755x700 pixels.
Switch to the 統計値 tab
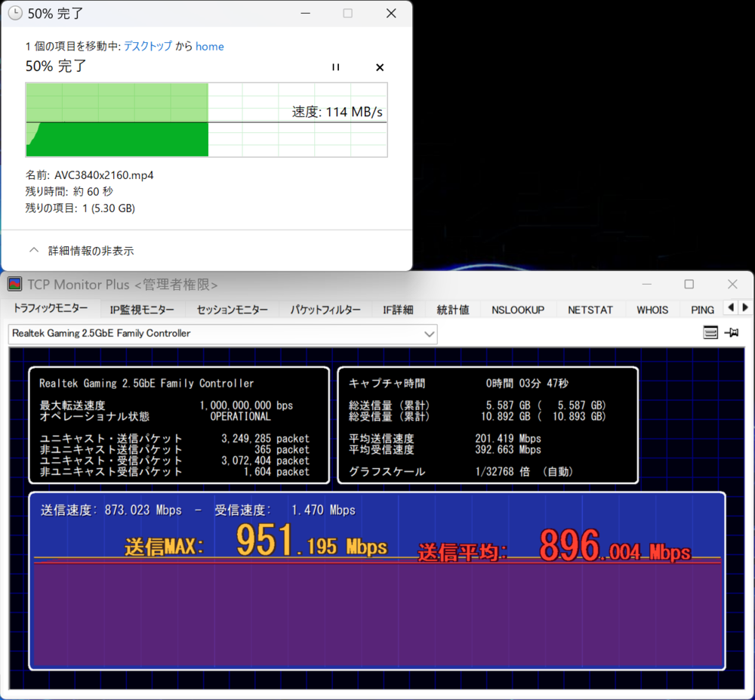pyautogui.click(x=452, y=309)
